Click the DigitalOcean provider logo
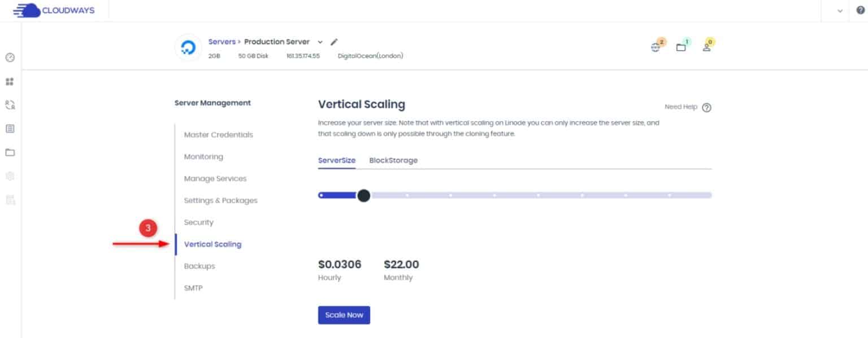Screen dimensions: 868x338 (188, 49)
